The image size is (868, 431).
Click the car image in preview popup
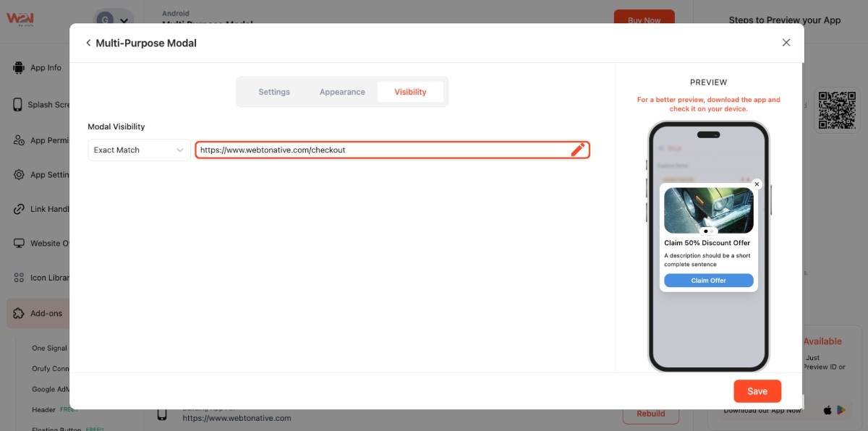(x=708, y=210)
